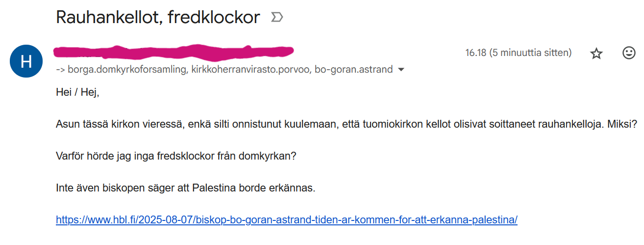The width and height of the screenshot is (644, 245).
Task: Click the line Varför hörde jag inga fredsklockor
Action: [x=176, y=156]
